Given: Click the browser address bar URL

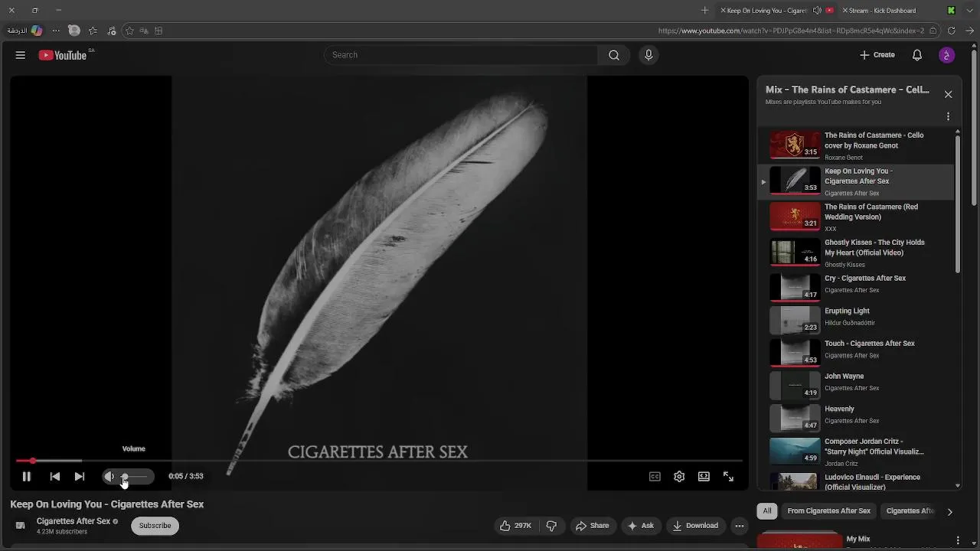Looking at the screenshot, I should [x=791, y=31].
